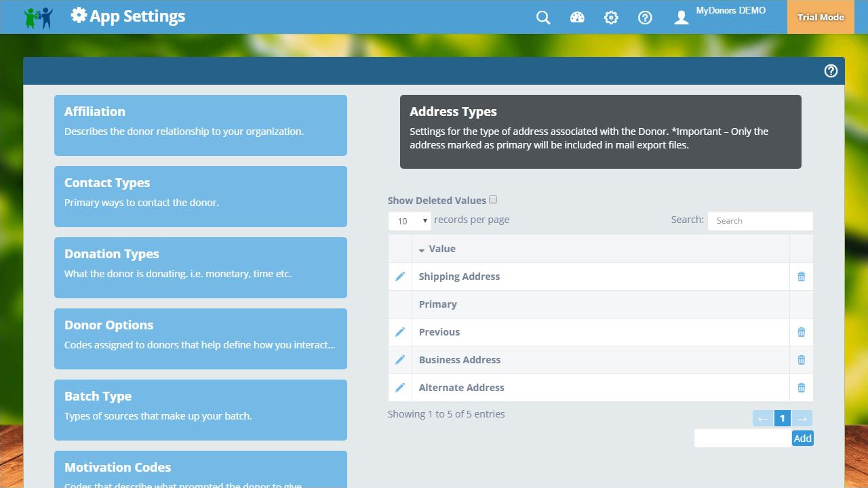Image resolution: width=868 pixels, height=488 pixels.
Task: Click the panel help icon on dark blue bar
Action: coord(831,71)
